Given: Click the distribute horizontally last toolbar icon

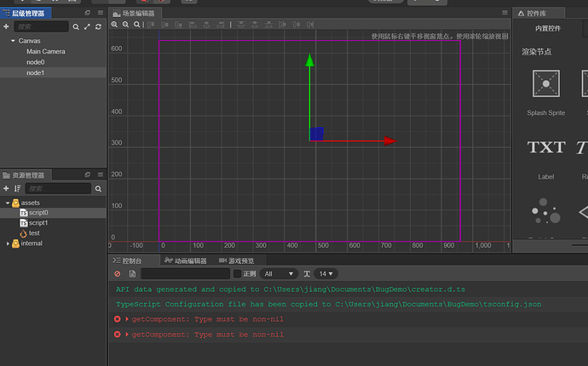Looking at the screenshot, I should click(310, 25).
